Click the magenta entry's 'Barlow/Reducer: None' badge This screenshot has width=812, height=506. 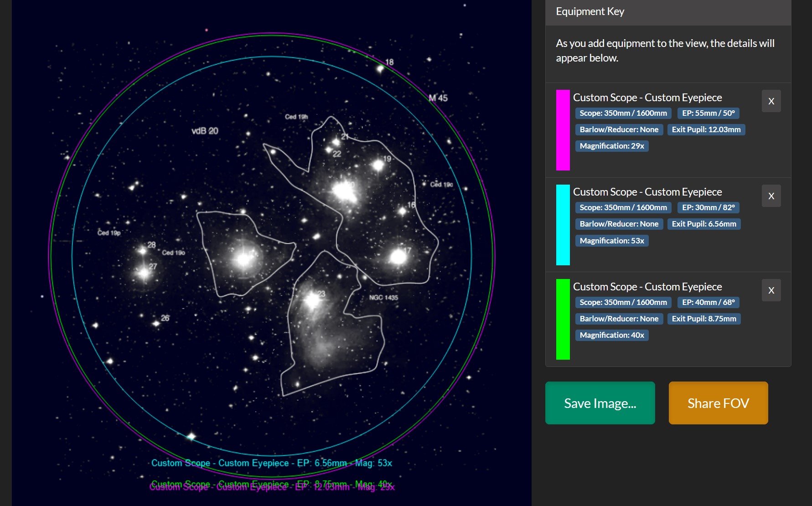(x=619, y=129)
